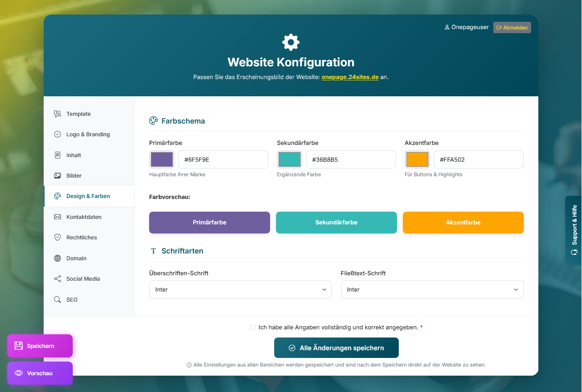Open the onepage.24sites.de link

coord(350,77)
